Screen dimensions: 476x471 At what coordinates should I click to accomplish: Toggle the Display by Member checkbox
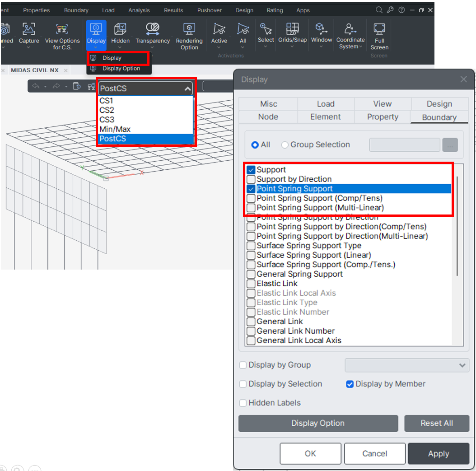point(350,384)
